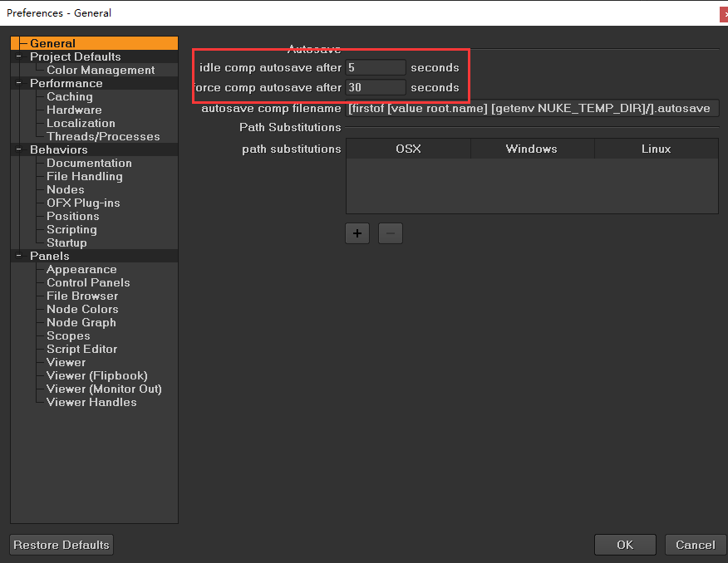Click the Windows column header

pyautogui.click(x=532, y=149)
